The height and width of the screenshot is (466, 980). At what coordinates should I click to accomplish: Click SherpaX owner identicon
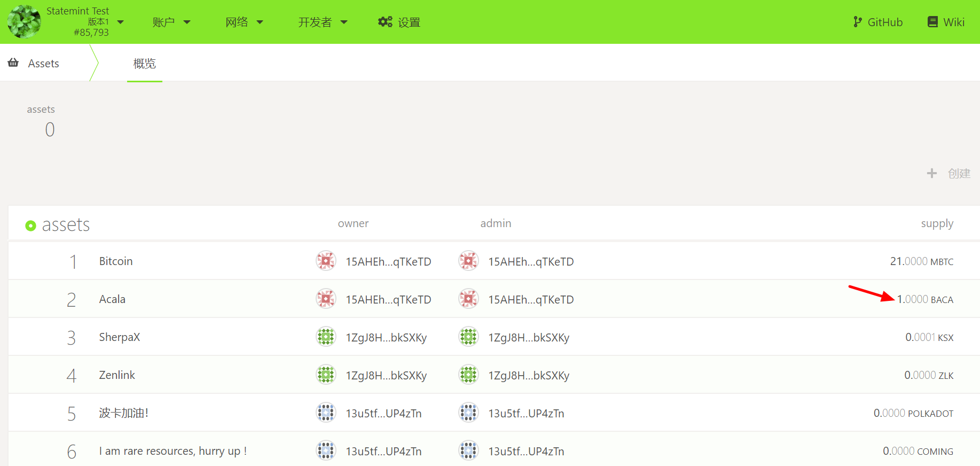point(326,337)
